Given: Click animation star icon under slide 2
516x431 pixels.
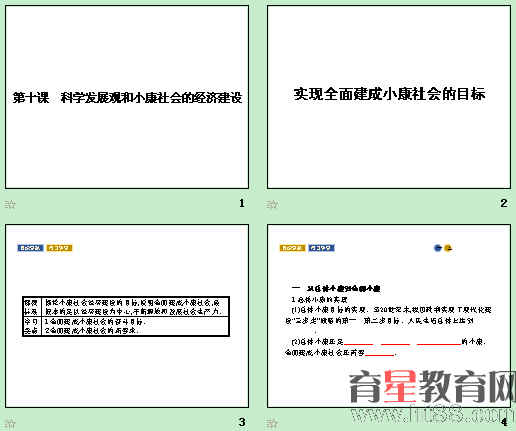Looking at the screenshot, I should click(x=272, y=204).
